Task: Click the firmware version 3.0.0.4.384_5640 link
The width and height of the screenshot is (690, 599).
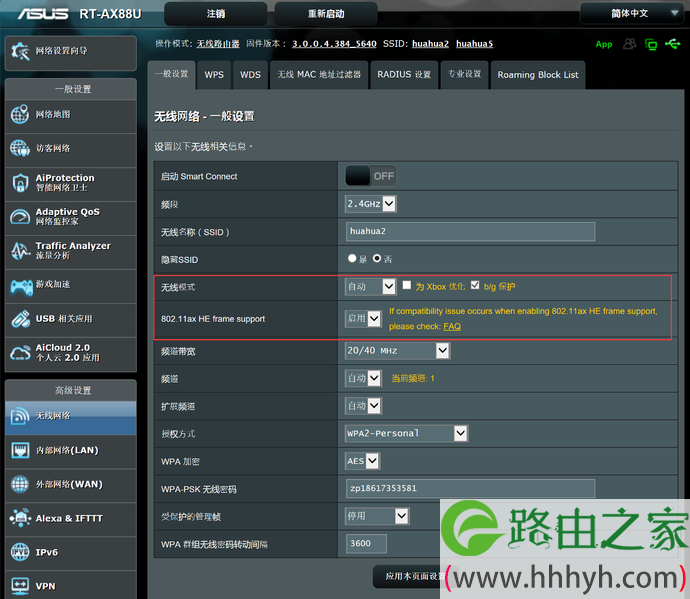Action: pos(334,44)
